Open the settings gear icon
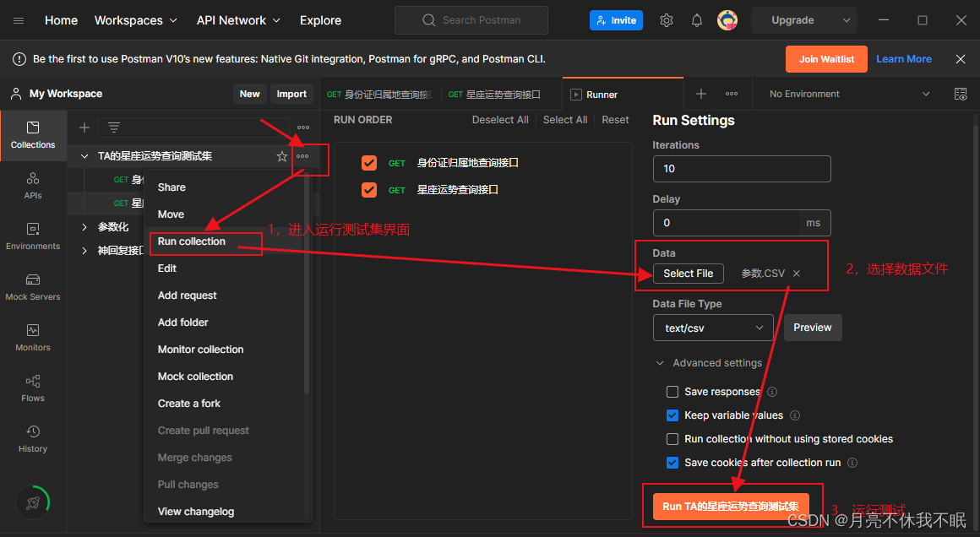This screenshot has width=980, height=537. (667, 20)
